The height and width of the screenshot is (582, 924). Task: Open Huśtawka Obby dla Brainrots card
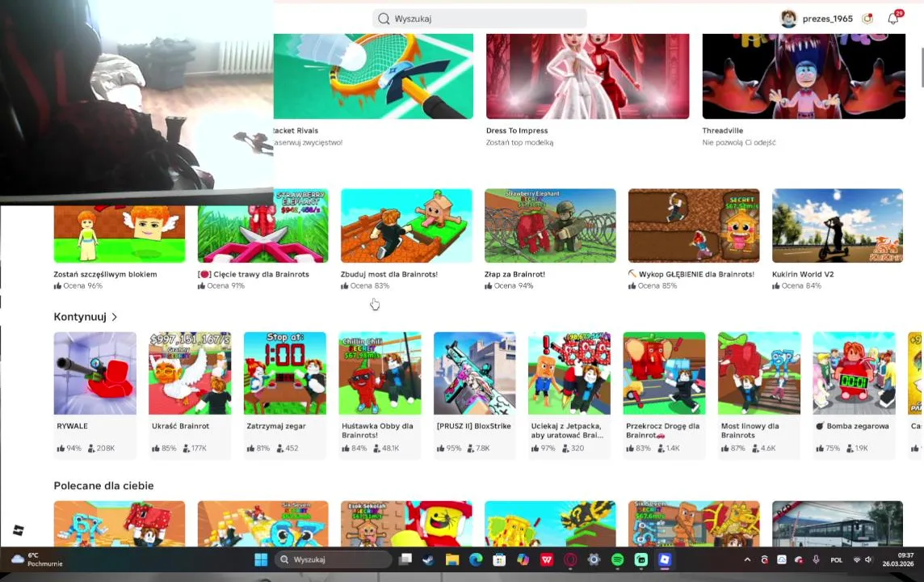click(x=380, y=395)
